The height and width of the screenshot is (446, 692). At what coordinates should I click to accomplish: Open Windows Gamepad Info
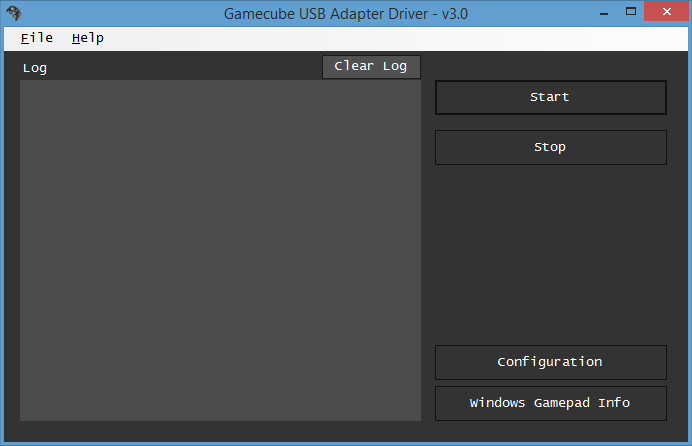coord(551,403)
